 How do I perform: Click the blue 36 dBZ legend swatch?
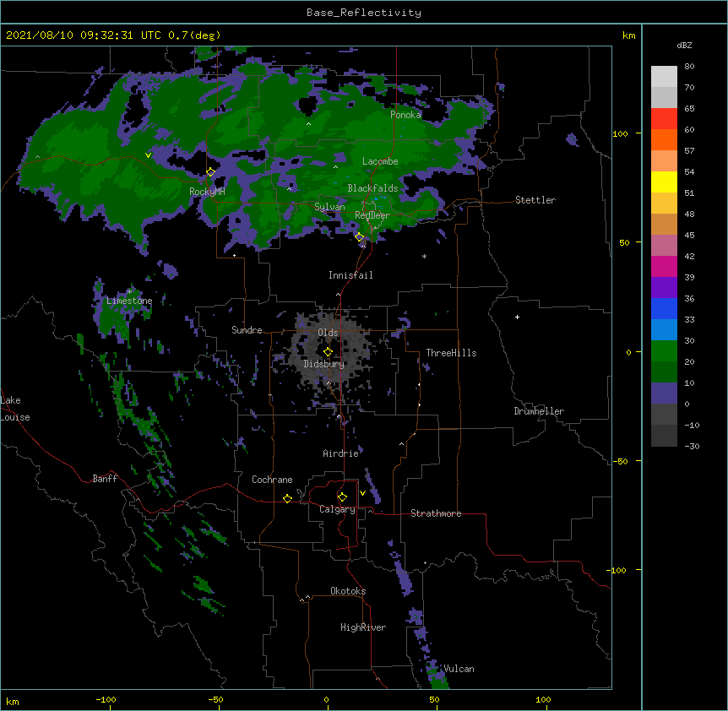[x=664, y=308]
